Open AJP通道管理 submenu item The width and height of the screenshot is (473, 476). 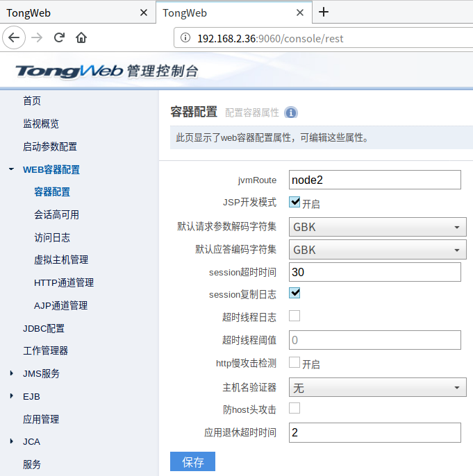60,305
